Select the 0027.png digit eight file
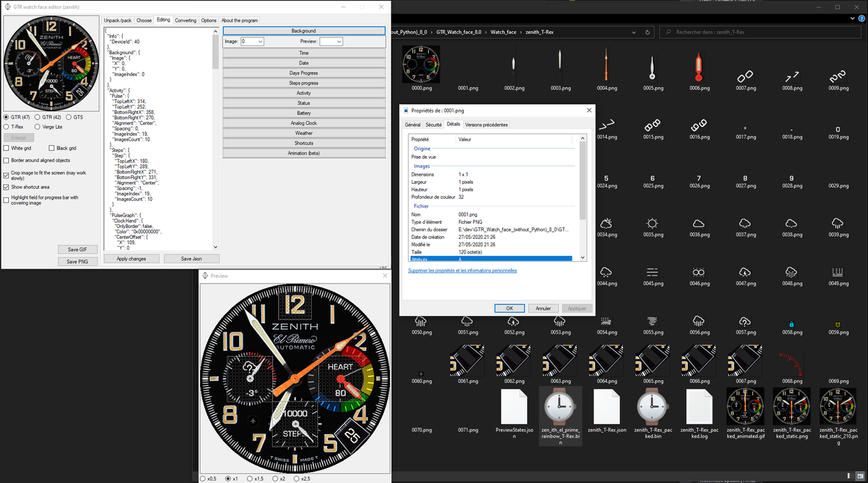 pyautogui.click(x=745, y=178)
